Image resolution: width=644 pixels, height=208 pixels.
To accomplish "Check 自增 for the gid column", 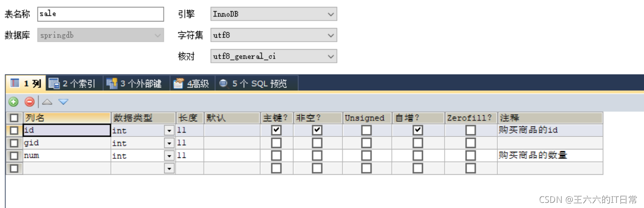I will 418,143.
